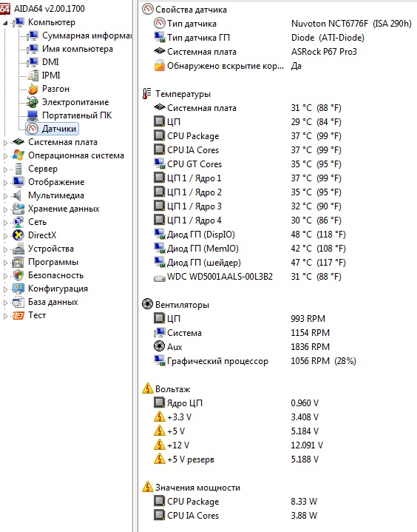Click the value Nuvoton NCT6776F (ISA 290h)
Viewport: 417px width, 532px height.
pyautogui.click(x=351, y=24)
